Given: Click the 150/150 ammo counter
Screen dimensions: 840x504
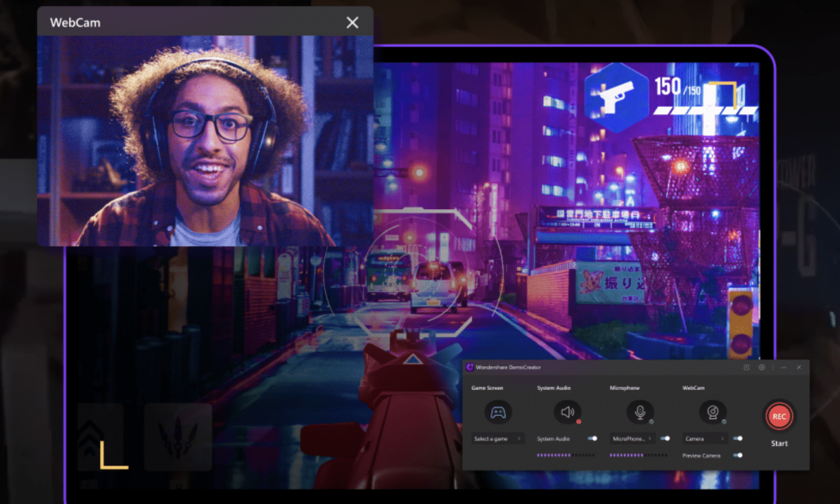Looking at the screenshot, I should click(x=677, y=87).
